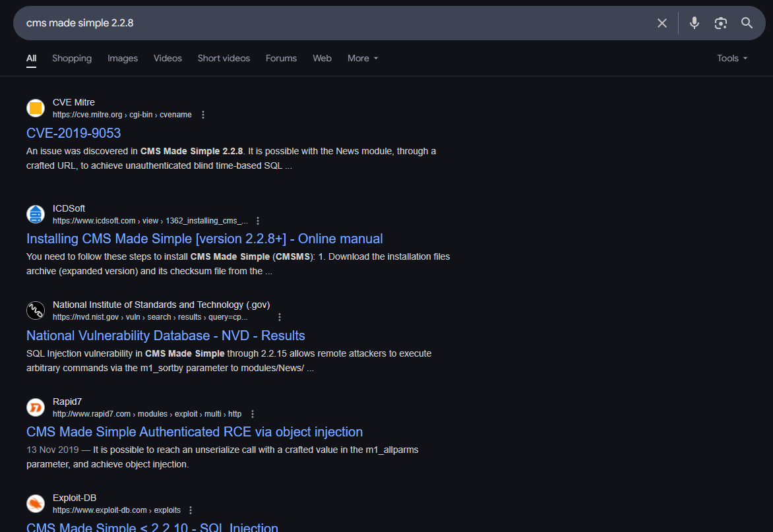Open three-dot menu for Rapid7 result
Screen dimensions: 773x532
pyautogui.click(x=253, y=414)
